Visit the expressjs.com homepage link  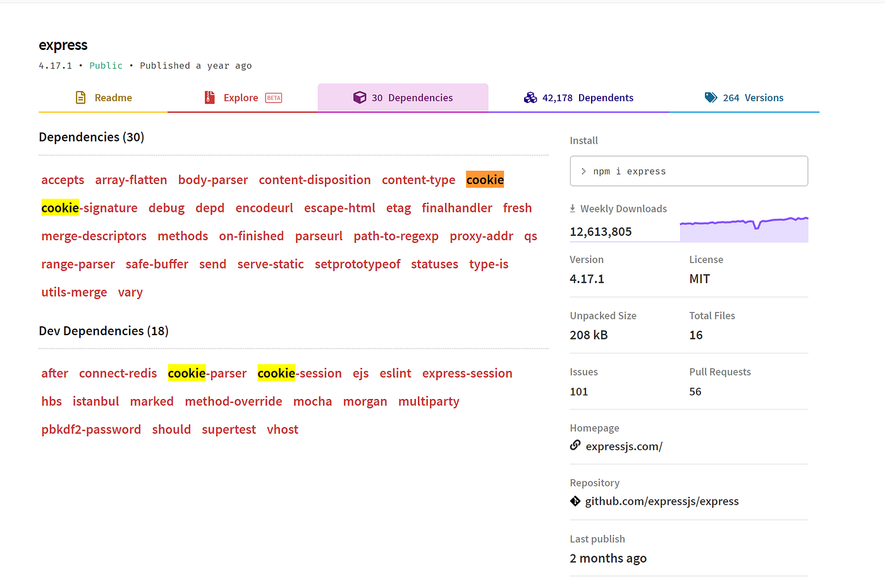[625, 446]
